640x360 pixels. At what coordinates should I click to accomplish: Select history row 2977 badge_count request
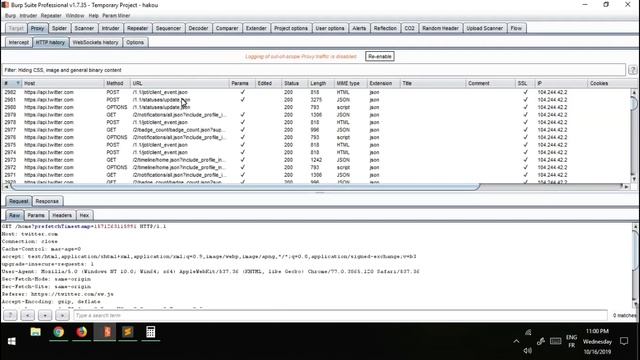[x=316, y=130]
